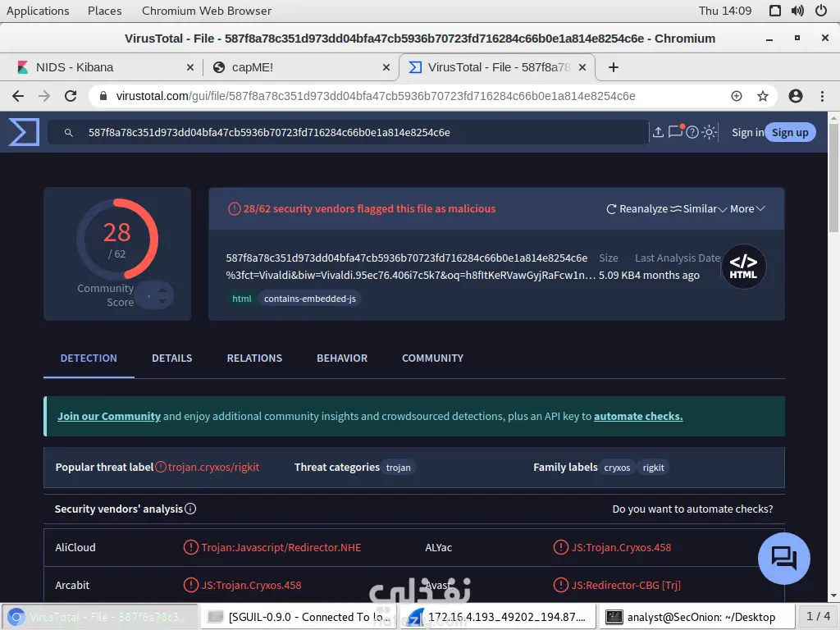This screenshot has width=840, height=630.
Task: Vote down the community score arrow
Action: pyautogui.click(x=162, y=302)
